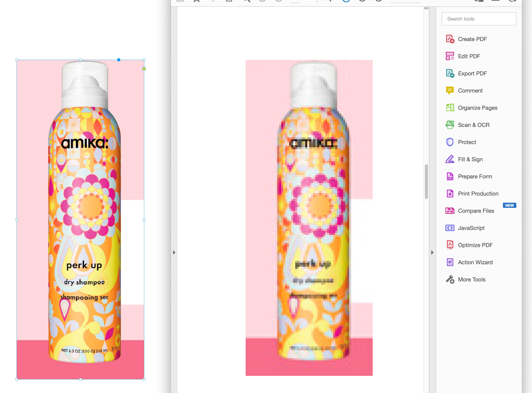Click the Search tools field

click(478, 19)
